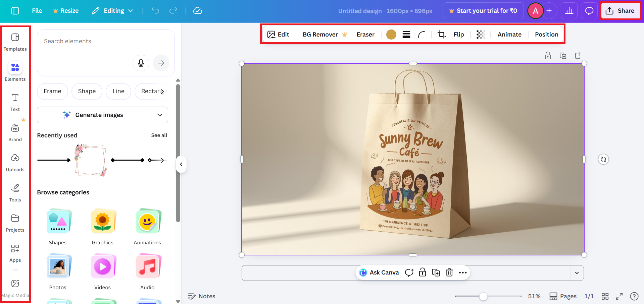Click the crop icon in image toolbar
This screenshot has height=304, width=644.
click(442, 35)
